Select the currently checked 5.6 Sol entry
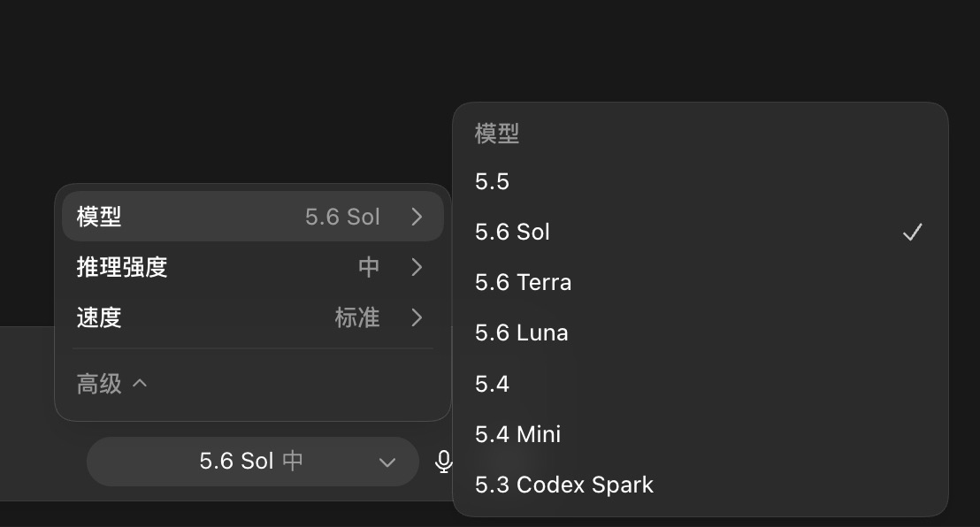The image size is (980, 527). click(x=700, y=233)
